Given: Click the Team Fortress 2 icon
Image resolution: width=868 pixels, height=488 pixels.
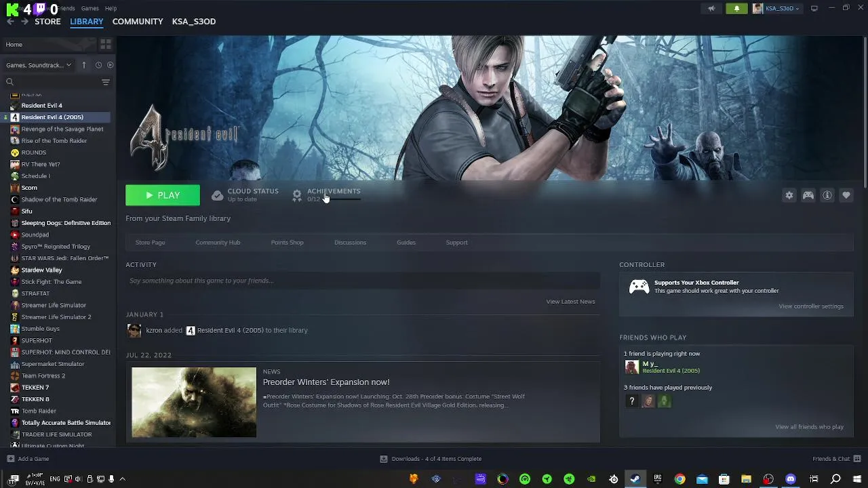Looking at the screenshot, I should [15, 376].
